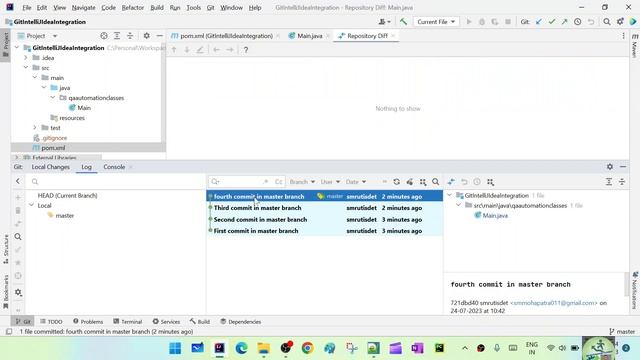The width and height of the screenshot is (640, 360).
Task: Open branches panel settings gear at bottom left
Action: point(18,292)
